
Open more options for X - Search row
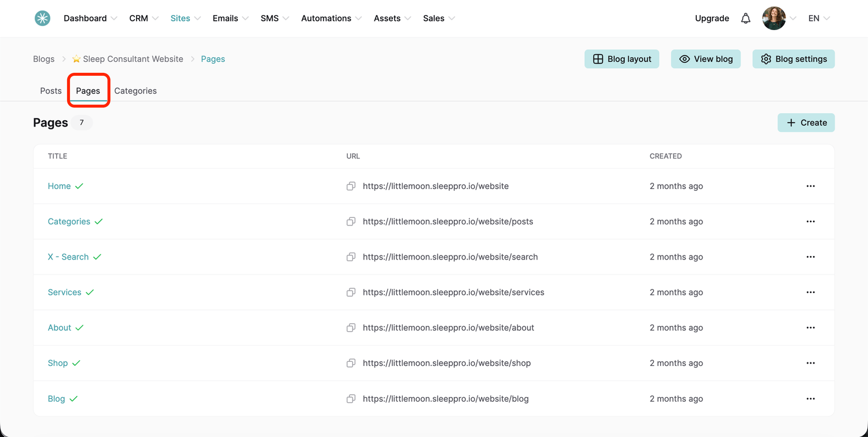(x=811, y=257)
